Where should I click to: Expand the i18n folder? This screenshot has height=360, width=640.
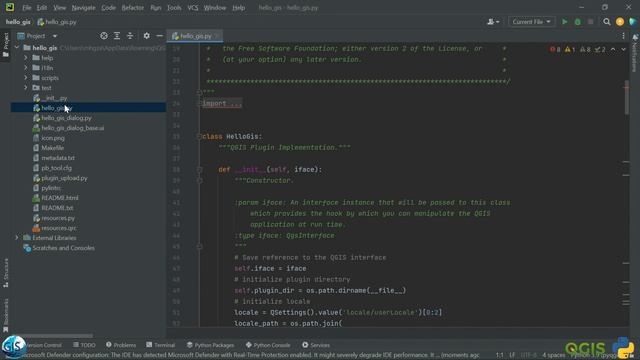click(26, 68)
